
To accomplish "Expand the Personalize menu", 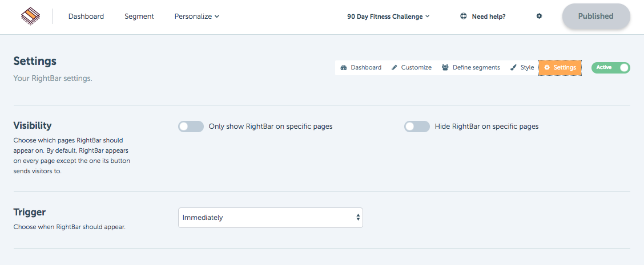I will tap(197, 17).
